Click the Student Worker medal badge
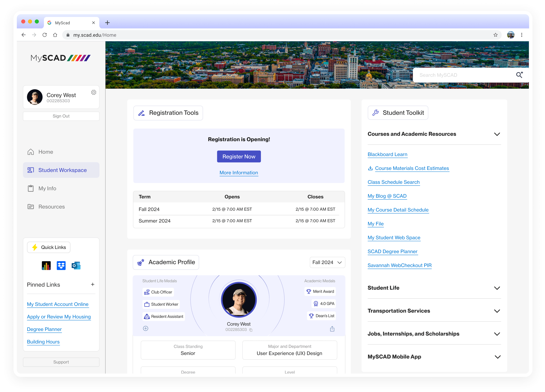This screenshot has width=545, height=392. pyautogui.click(x=161, y=304)
